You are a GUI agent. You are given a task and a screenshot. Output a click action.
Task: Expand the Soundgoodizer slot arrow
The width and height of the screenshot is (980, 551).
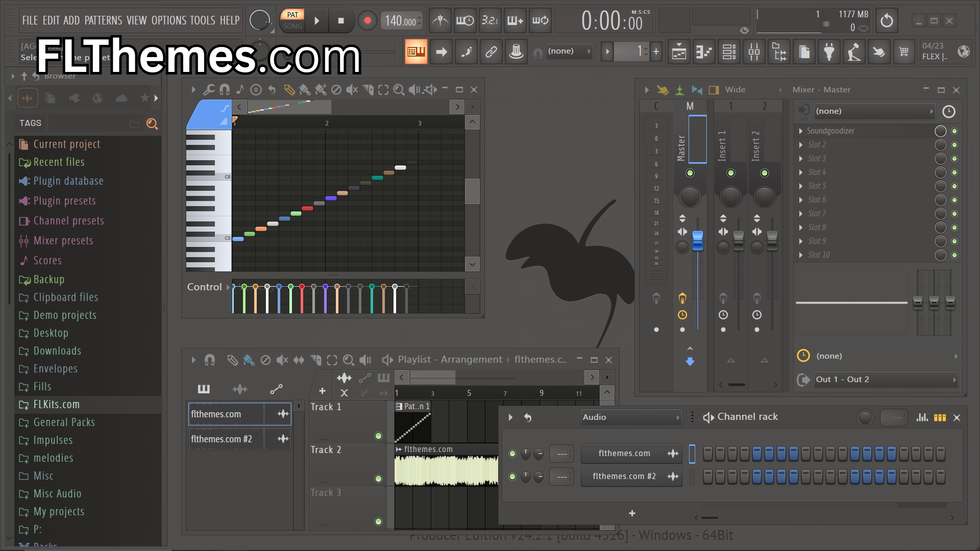point(801,131)
